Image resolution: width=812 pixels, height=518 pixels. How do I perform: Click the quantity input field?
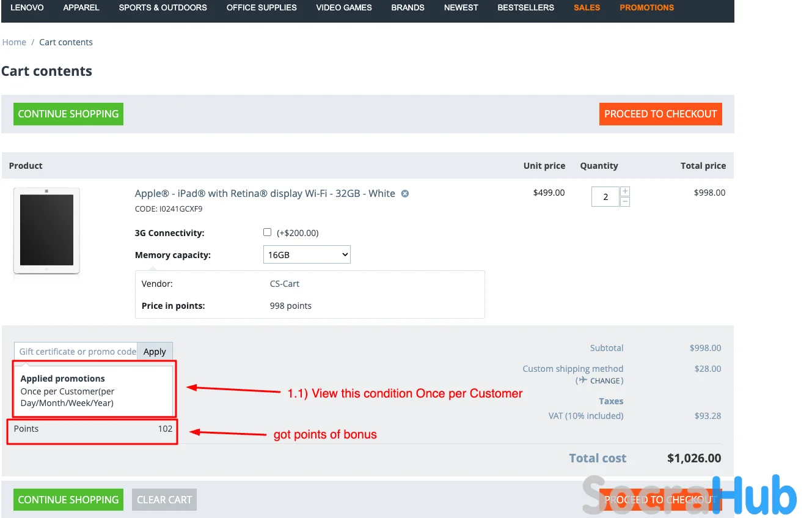pos(605,197)
